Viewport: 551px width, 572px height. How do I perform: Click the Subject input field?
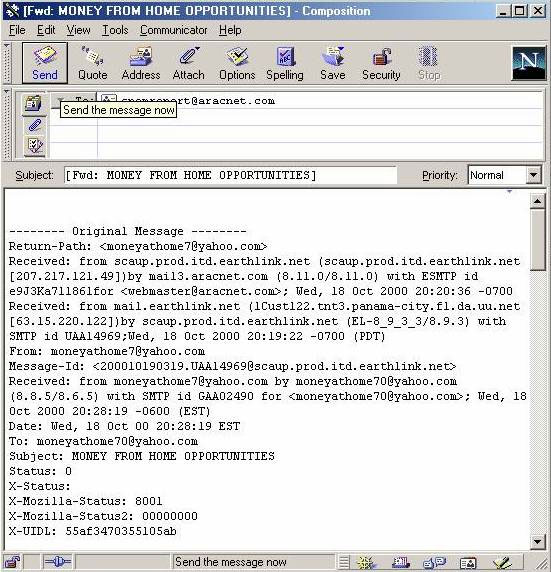pyautogui.click(x=230, y=175)
